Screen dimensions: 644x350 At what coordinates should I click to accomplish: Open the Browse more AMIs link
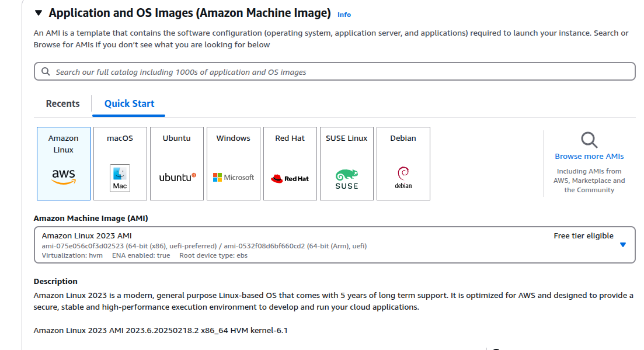(589, 156)
